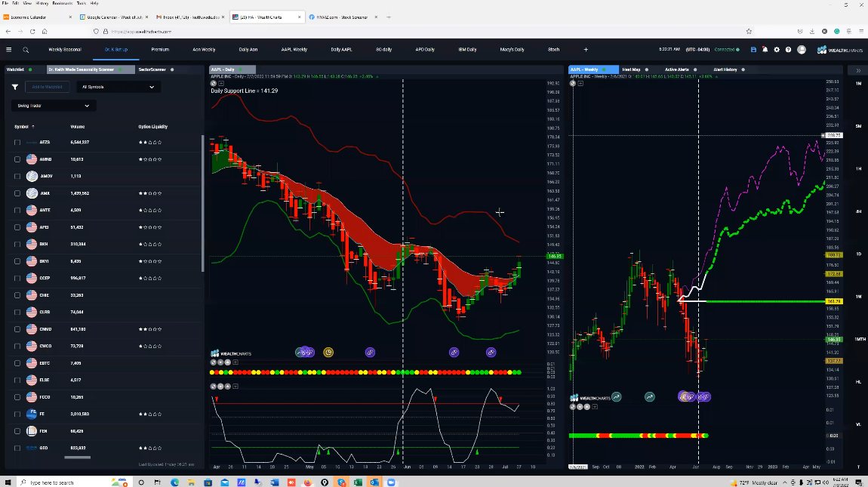Screen dimensions: 868x487
Task: Check the GEO row checkbox
Action: [17, 448]
